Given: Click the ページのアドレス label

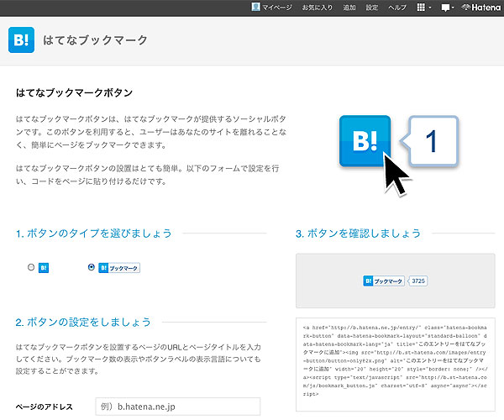Looking at the screenshot, I should pyautogui.click(x=44, y=407).
